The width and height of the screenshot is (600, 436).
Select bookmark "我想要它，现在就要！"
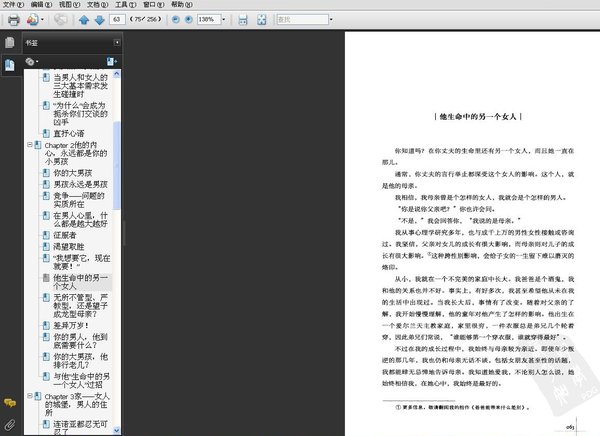[x=82, y=262]
